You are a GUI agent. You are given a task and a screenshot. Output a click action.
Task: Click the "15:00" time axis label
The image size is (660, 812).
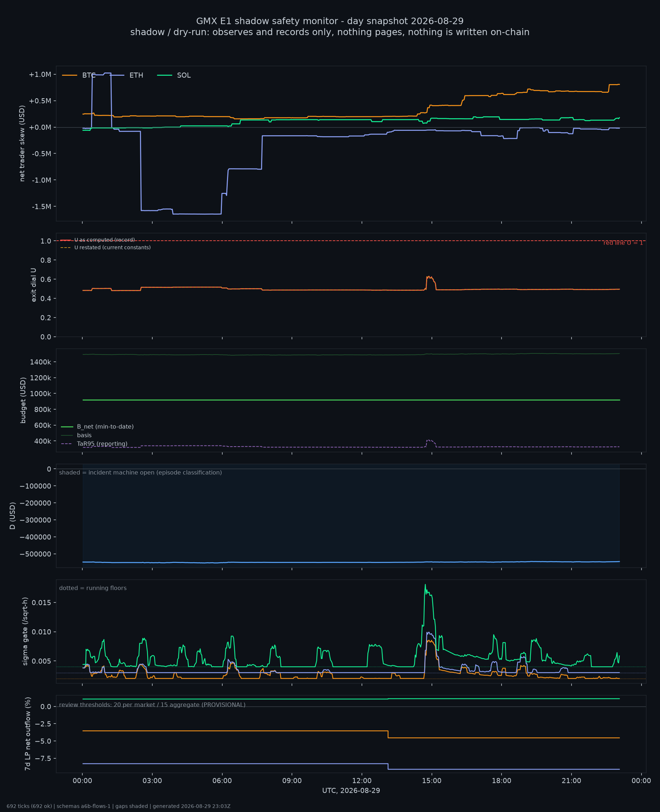point(432,781)
